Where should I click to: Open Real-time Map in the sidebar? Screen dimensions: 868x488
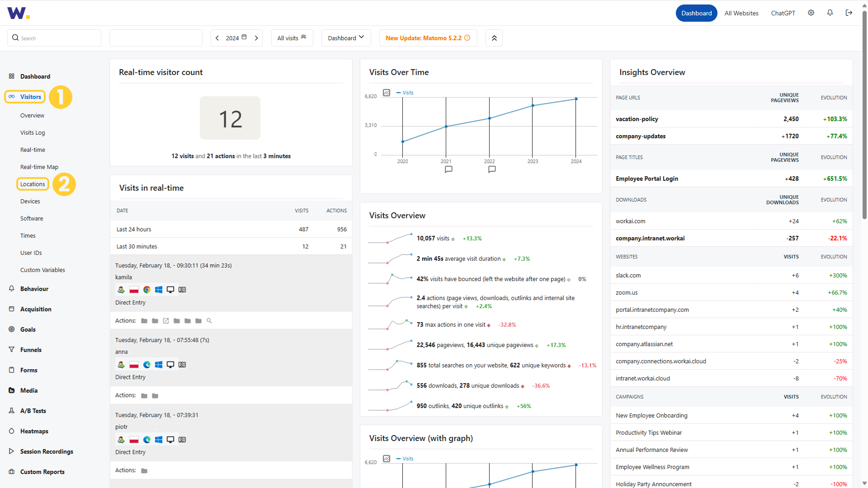[39, 167]
